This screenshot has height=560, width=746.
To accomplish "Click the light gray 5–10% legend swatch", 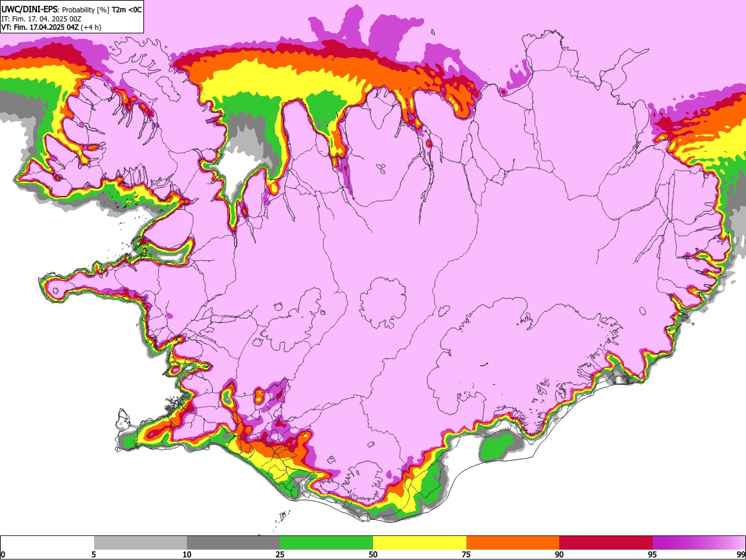I will tap(140, 542).
